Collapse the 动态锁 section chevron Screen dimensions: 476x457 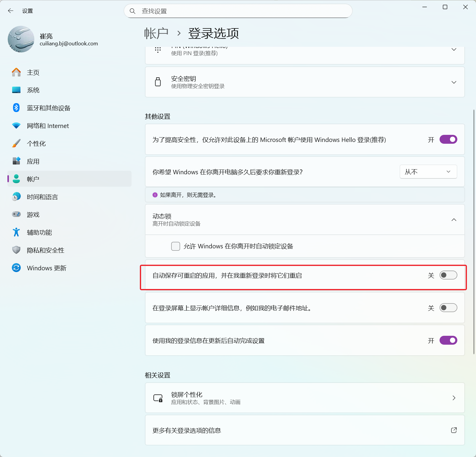[x=454, y=220]
